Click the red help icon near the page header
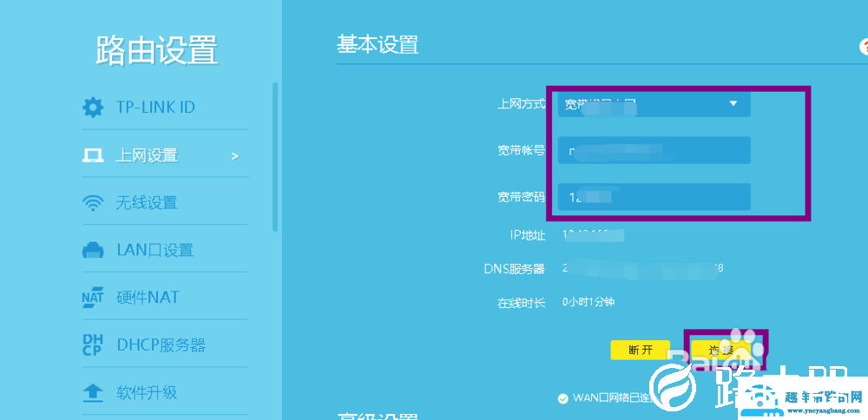Image resolution: width=868 pixels, height=420 pixels. pyautogui.click(x=864, y=47)
